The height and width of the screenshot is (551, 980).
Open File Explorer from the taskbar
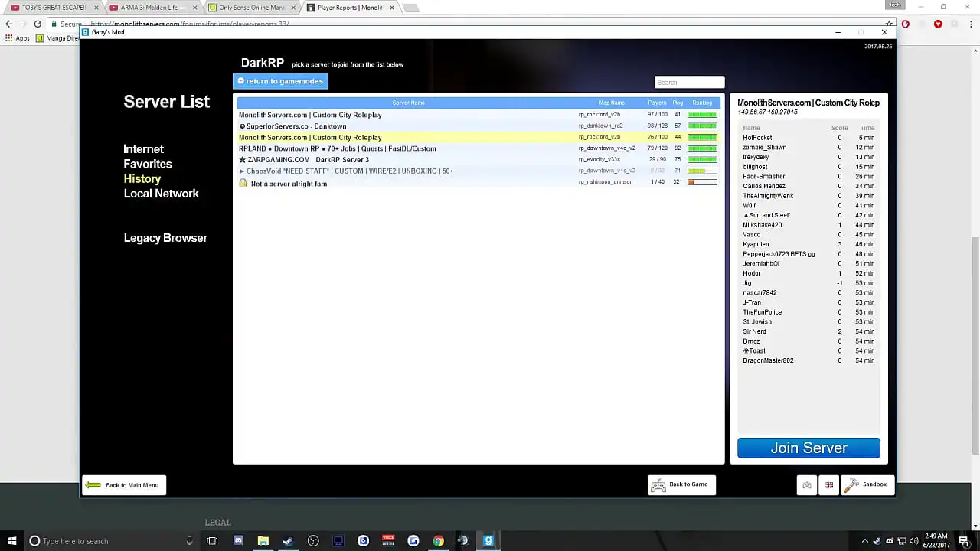[x=263, y=541]
